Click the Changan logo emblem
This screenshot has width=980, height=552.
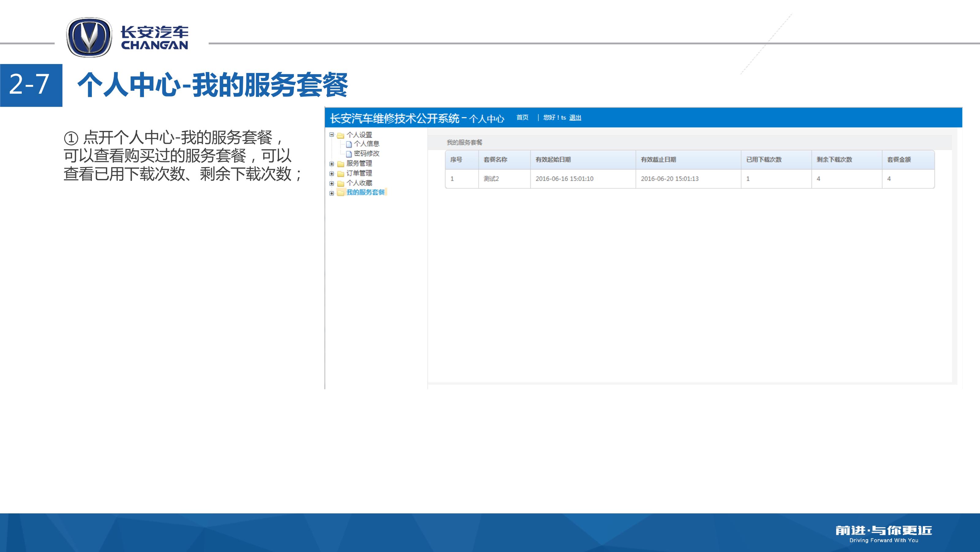(89, 37)
